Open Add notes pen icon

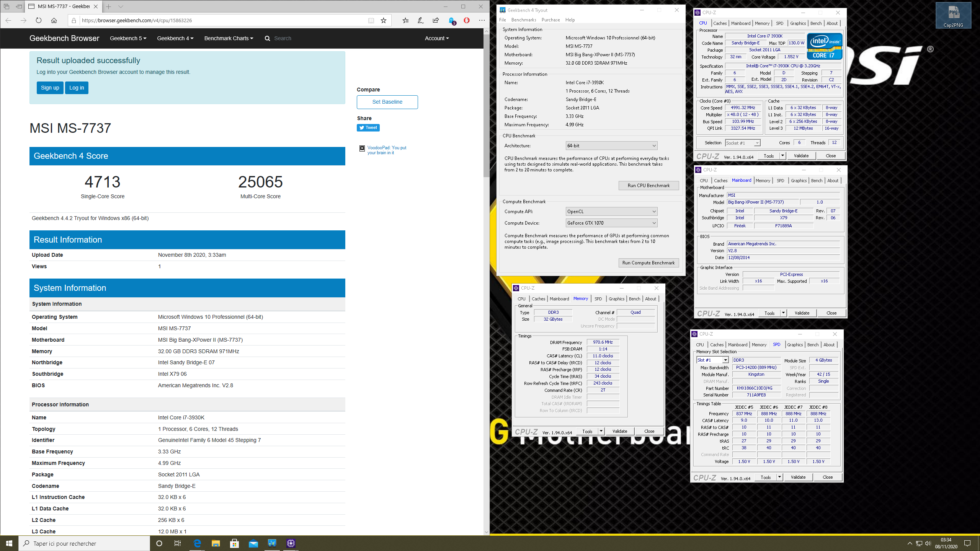tap(420, 20)
